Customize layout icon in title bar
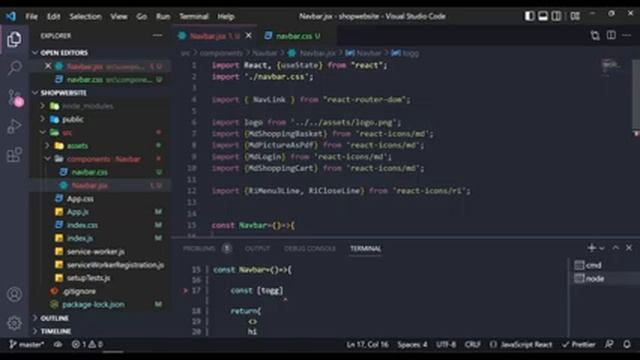Viewport: 640px width, 360px height. pos(575,16)
